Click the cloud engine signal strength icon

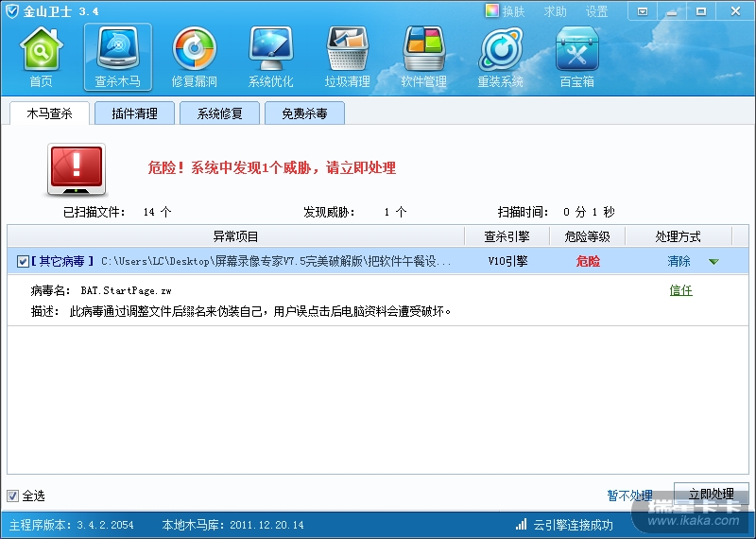pos(522,525)
